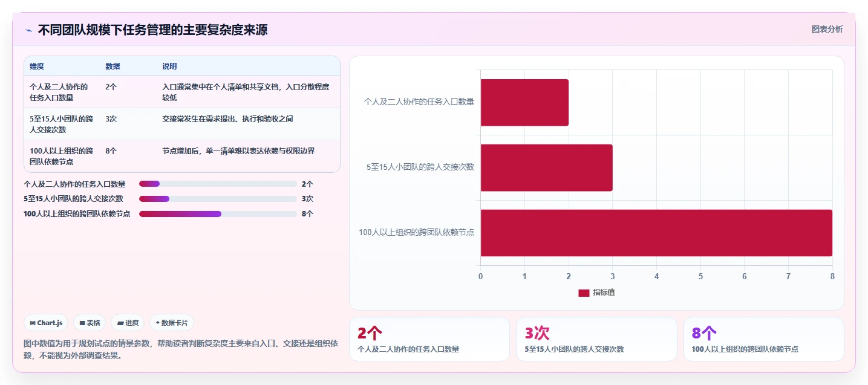Click the title 不同团队规模下任务管理的主要复杂度来源

pos(152,30)
